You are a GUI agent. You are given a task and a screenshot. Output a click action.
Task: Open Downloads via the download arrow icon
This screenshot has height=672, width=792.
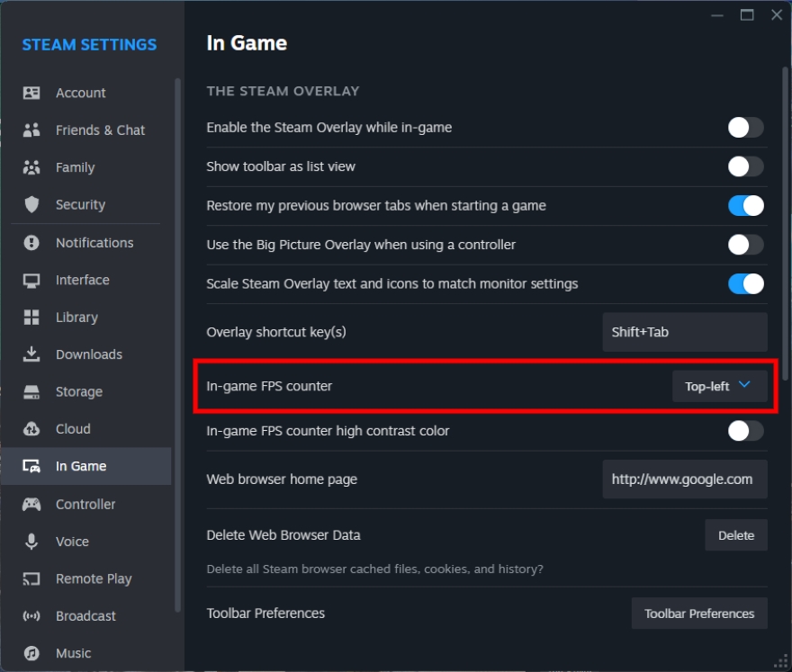31,354
